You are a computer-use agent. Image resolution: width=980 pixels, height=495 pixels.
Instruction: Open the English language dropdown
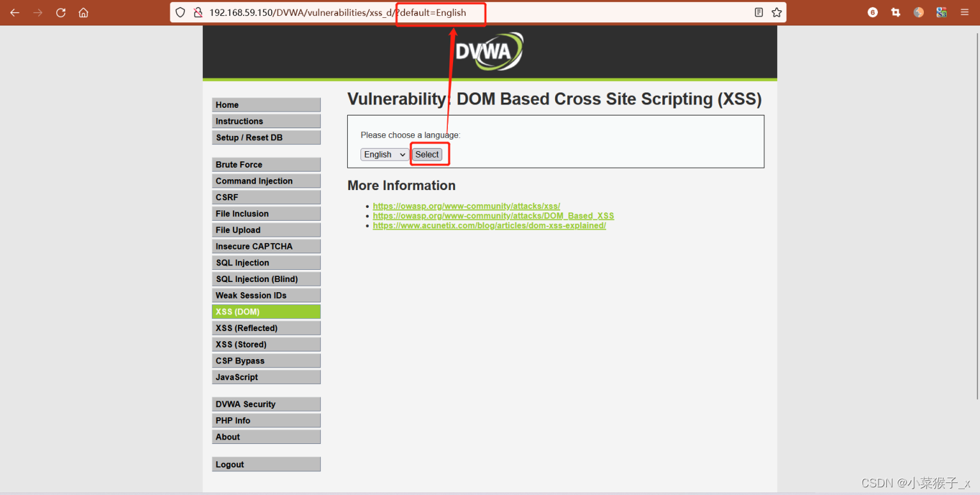click(385, 154)
